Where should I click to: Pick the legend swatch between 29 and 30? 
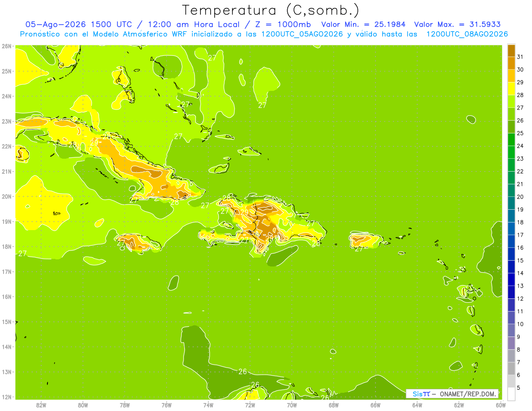coord(511,76)
